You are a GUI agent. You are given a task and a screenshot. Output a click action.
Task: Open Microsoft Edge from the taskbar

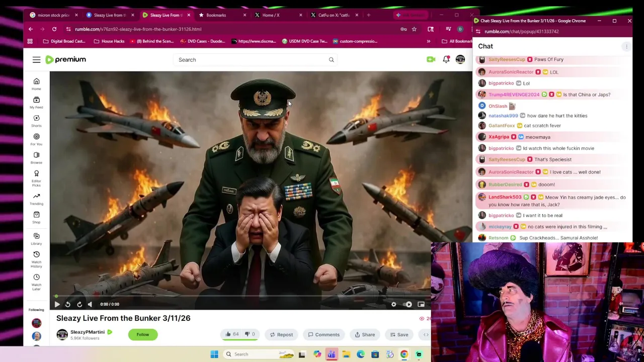pyautogui.click(x=361, y=354)
